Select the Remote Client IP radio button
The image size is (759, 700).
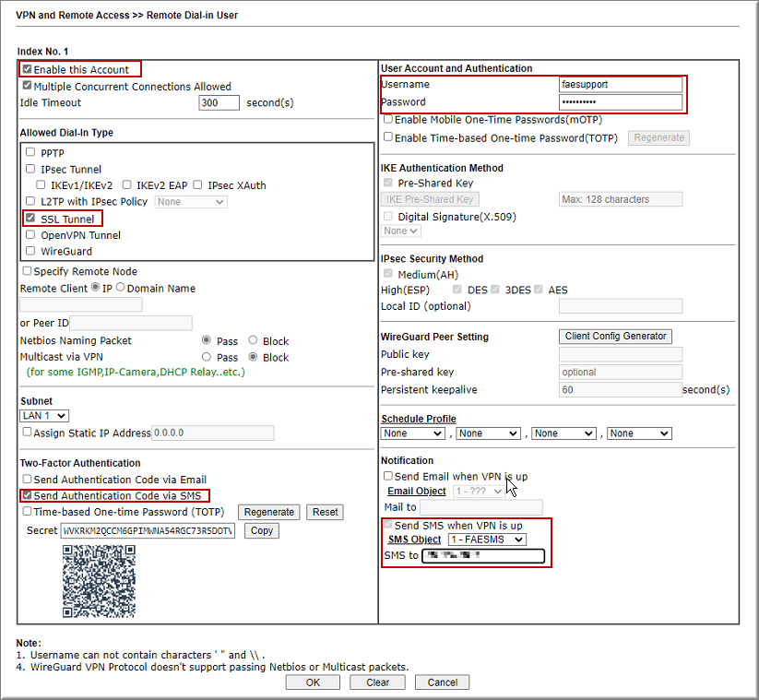click(95, 287)
